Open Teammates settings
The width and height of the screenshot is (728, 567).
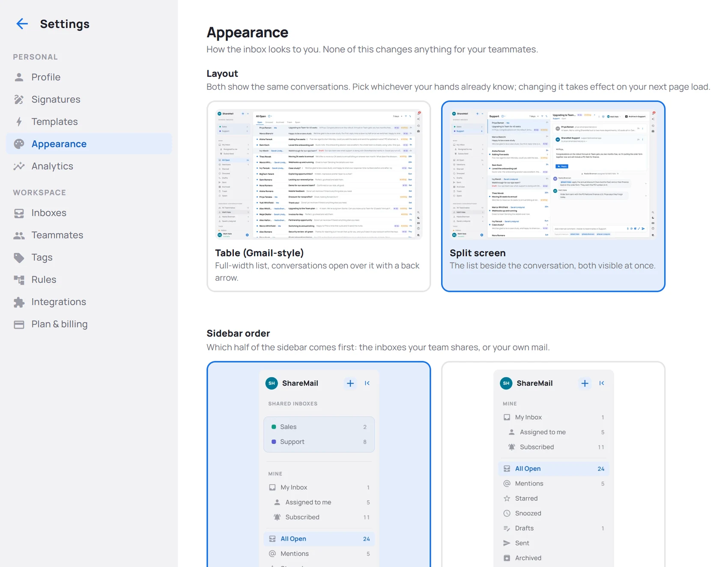click(x=89, y=235)
